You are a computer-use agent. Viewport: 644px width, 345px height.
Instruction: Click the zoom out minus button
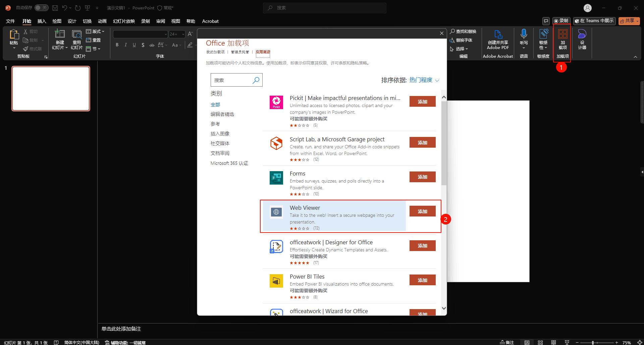[x=577, y=343]
